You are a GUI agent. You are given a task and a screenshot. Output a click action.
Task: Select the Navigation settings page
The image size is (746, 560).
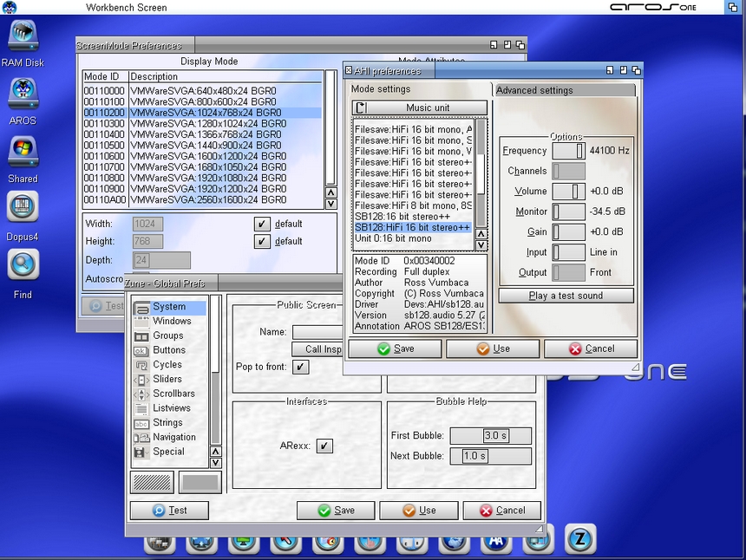[173, 437]
